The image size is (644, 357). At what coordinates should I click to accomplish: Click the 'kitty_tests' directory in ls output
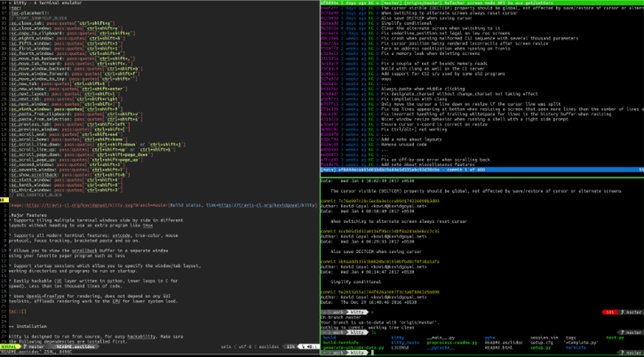(x=405, y=343)
